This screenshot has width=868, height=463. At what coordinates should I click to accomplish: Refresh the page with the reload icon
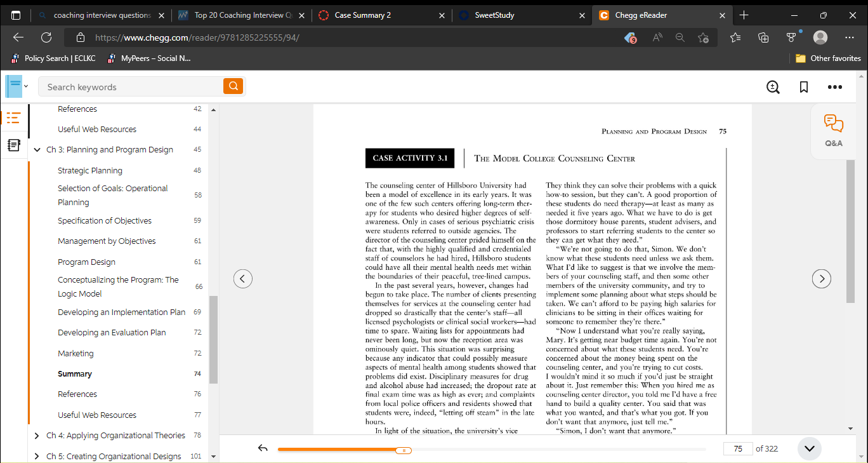click(x=46, y=37)
